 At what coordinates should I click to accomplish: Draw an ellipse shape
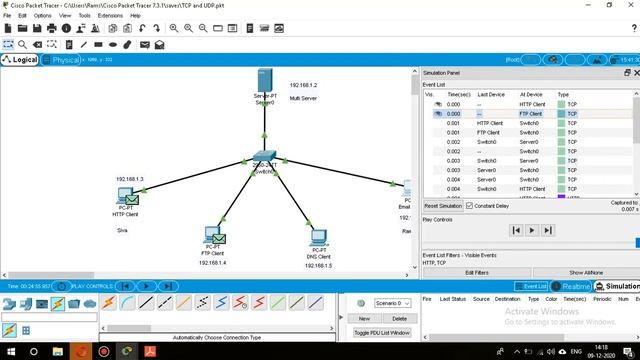point(113,44)
